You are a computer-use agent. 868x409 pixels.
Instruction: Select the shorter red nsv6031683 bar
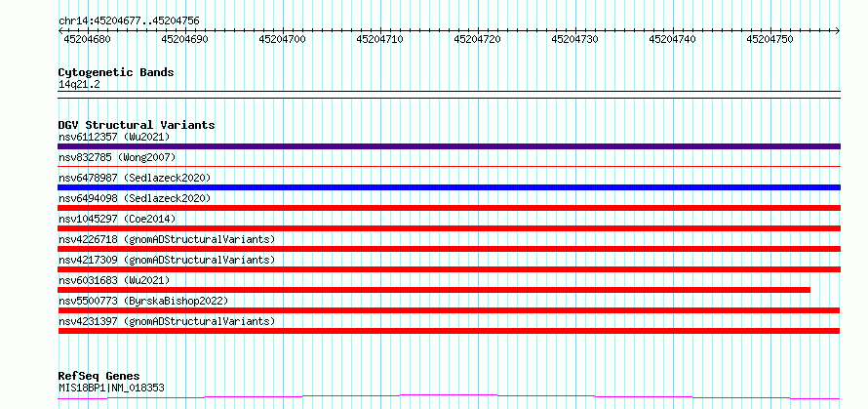click(434, 290)
